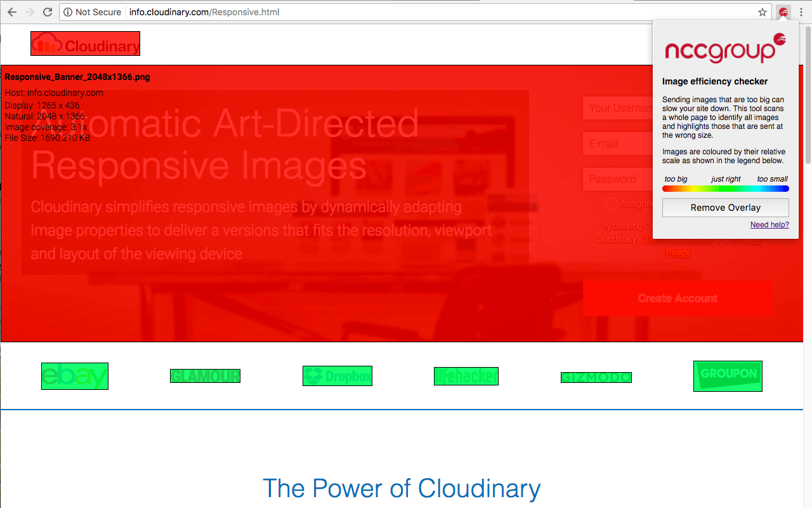This screenshot has height=508, width=812.
Task: Click The Power of Cloudinary heading
Action: click(402, 488)
